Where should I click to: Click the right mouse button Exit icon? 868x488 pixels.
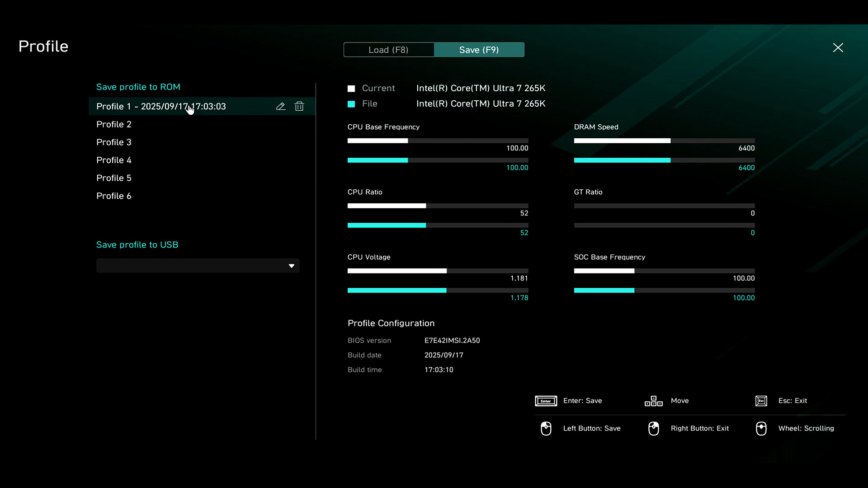pos(653,428)
